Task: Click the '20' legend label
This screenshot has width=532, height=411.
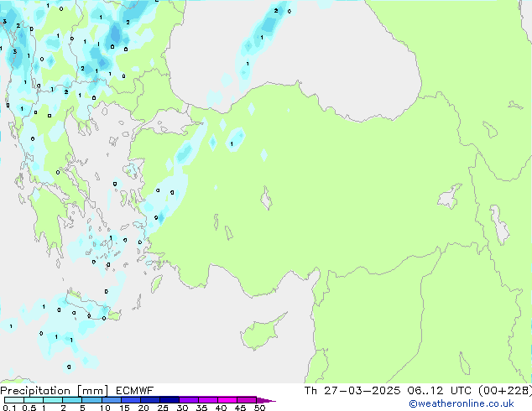Action: 143,408
